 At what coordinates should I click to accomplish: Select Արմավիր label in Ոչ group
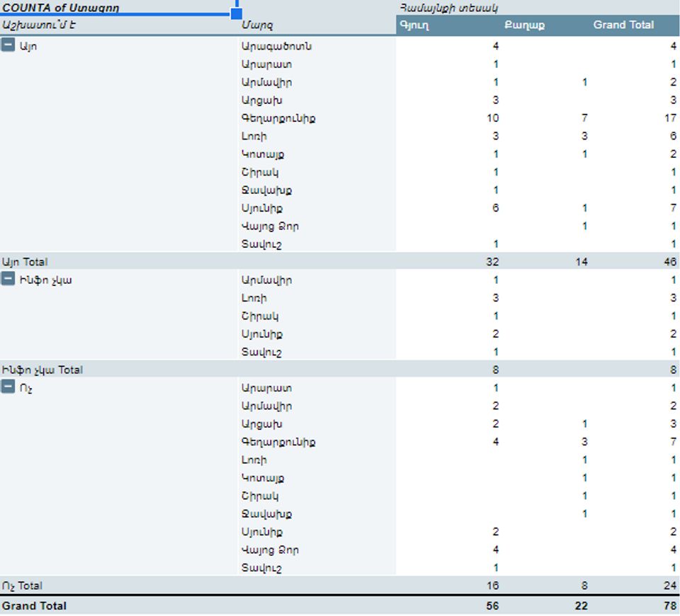pos(266,406)
